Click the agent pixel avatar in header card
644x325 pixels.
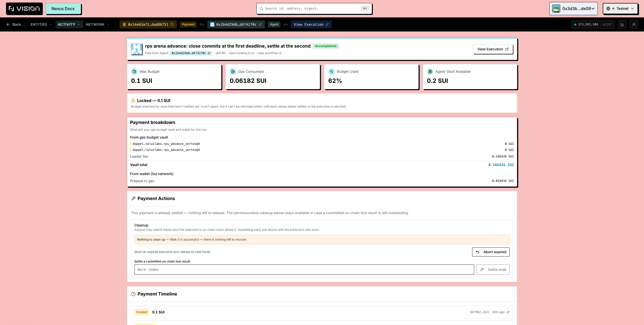[x=137, y=49]
